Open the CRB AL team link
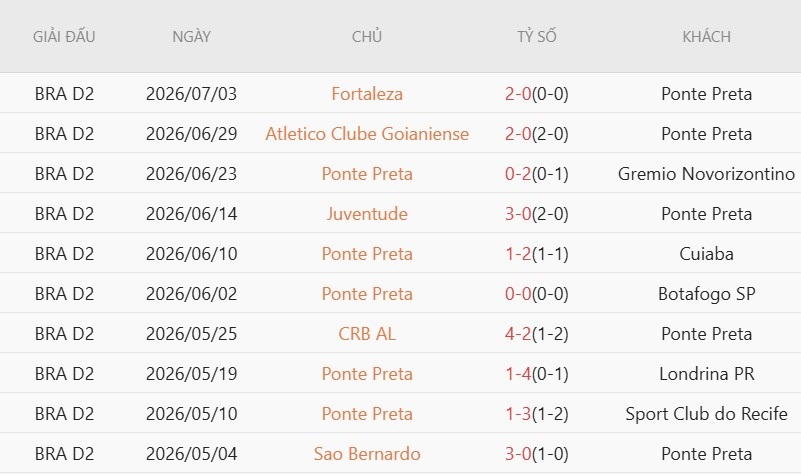 (x=367, y=334)
